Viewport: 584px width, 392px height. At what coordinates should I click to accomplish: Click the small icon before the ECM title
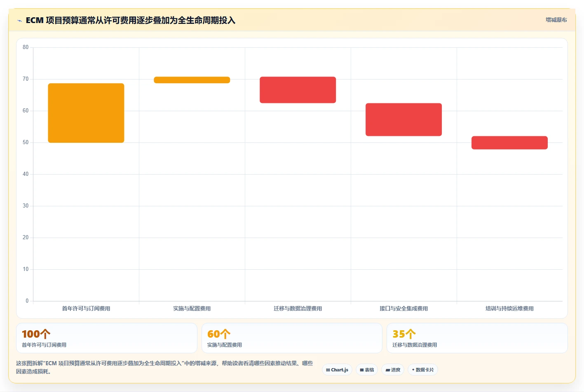pos(19,21)
